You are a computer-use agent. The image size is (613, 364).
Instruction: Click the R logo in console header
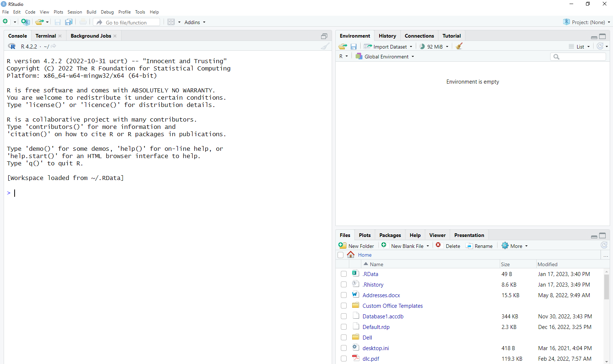coord(12,46)
